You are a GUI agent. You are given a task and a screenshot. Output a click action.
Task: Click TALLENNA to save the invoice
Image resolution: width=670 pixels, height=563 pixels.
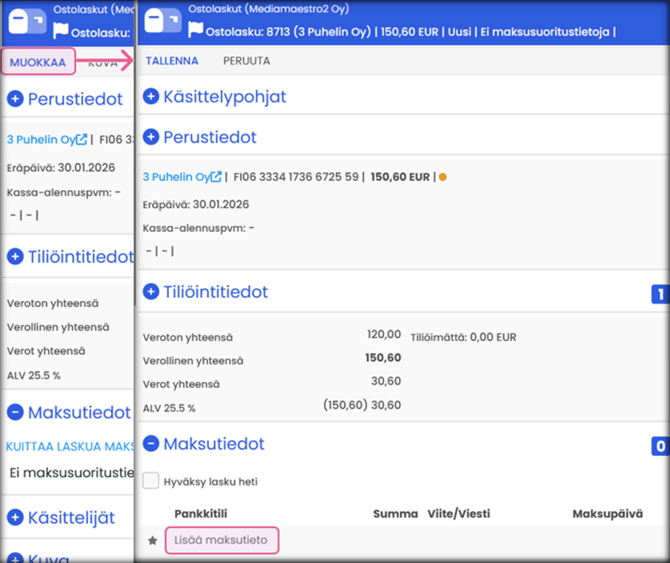coord(172,61)
